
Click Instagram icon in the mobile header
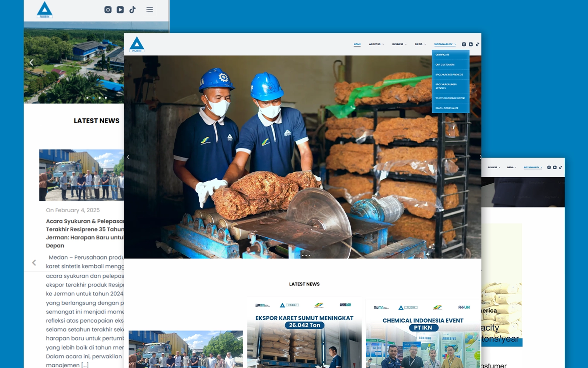pos(108,10)
